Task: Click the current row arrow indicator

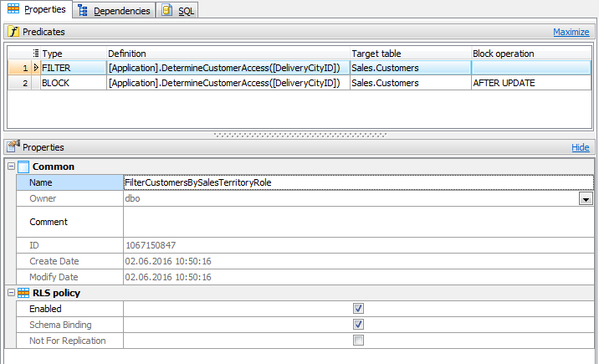Action: pos(36,68)
